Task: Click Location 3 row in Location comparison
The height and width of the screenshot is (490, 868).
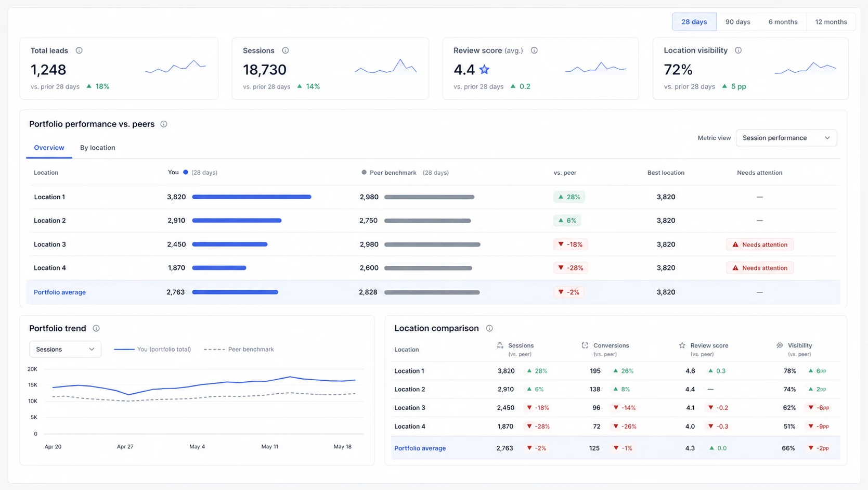Action: pyautogui.click(x=616, y=408)
